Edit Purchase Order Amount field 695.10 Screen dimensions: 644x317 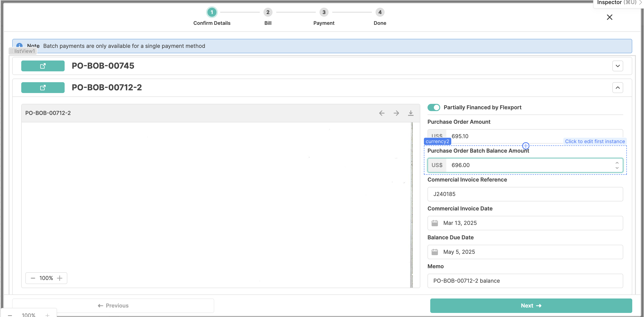[x=525, y=136]
